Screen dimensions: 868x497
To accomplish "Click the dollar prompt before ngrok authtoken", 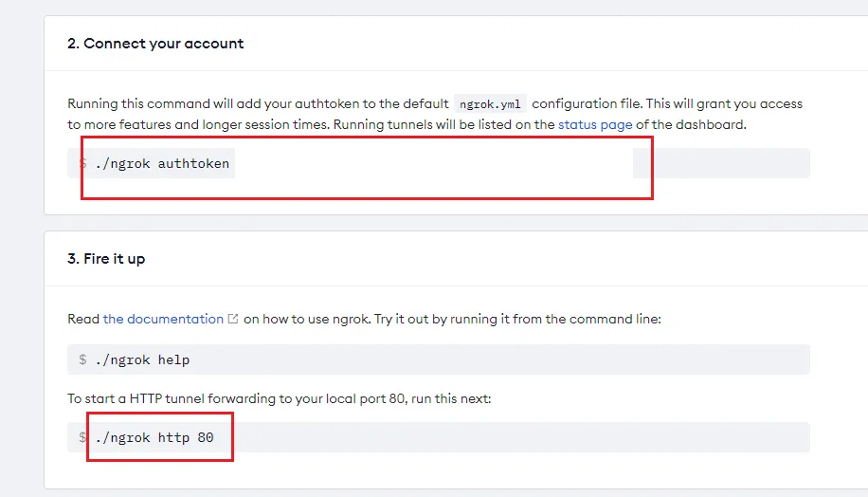I will point(83,163).
